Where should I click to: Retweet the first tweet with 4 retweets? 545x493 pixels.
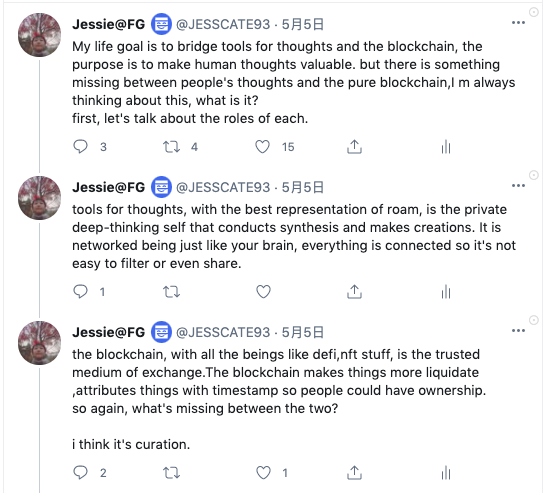click(171, 147)
